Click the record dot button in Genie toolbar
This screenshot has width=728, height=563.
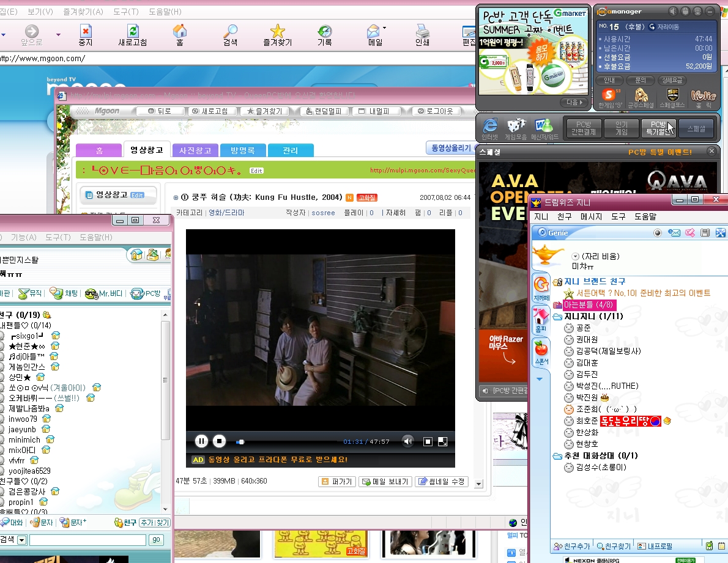658,233
